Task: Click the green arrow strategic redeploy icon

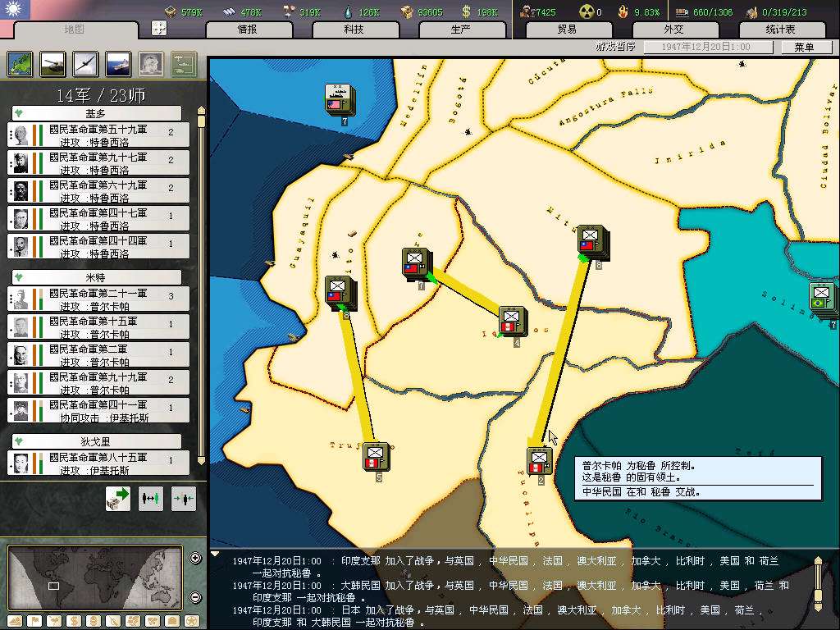Action: tap(118, 497)
